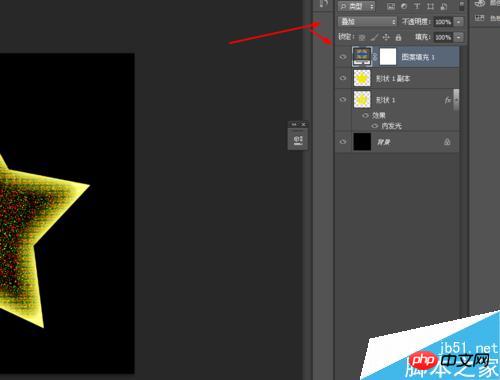Screen dimensions: 500x380
Task: Toggle lock image pixels brush icon
Action: pyautogui.click(x=374, y=37)
